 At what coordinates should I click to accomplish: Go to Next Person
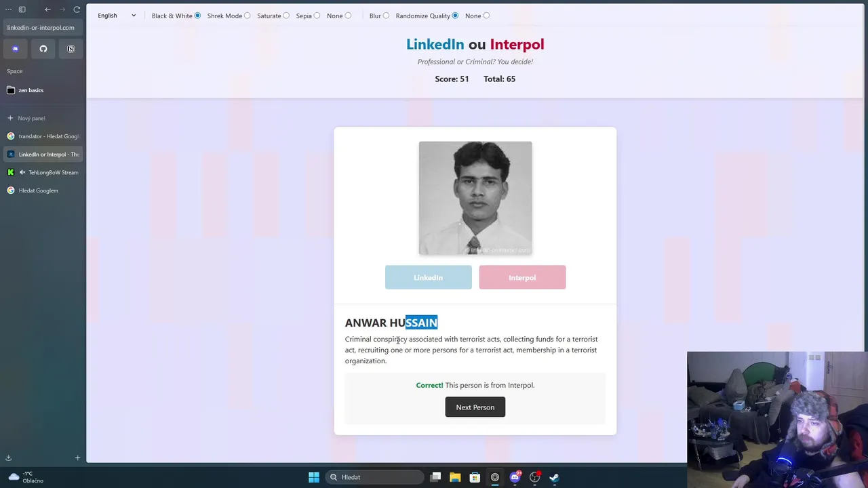coord(475,407)
